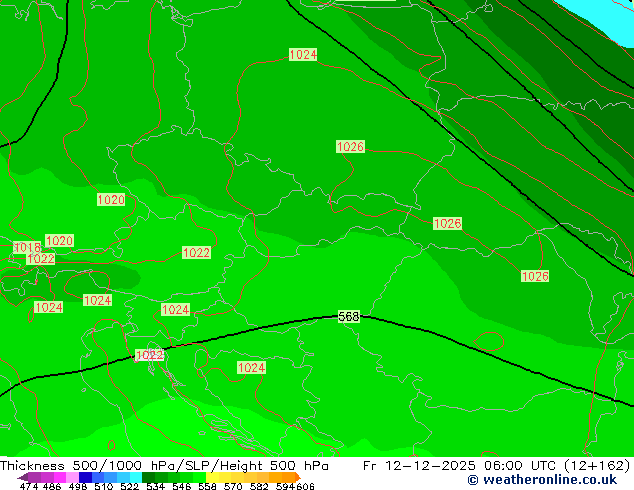This screenshot has width=634, height=490.
Task: Click the legend value 606
Action: point(305,486)
